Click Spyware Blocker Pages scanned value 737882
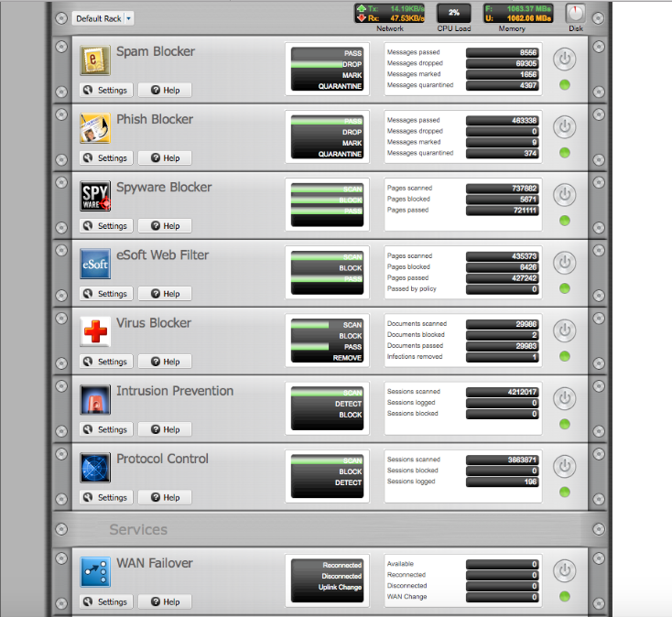The width and height of the screenshot is (672, 617). coord(503,189)
